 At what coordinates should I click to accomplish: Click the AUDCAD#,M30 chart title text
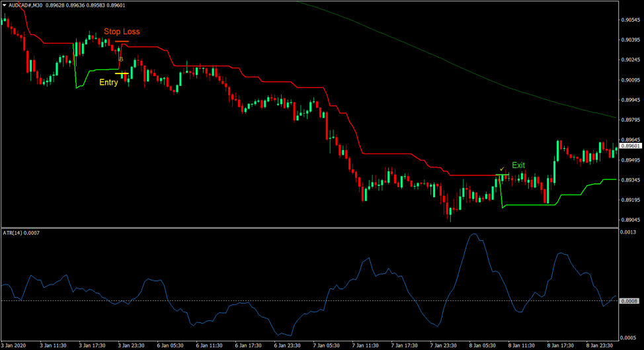34,5
